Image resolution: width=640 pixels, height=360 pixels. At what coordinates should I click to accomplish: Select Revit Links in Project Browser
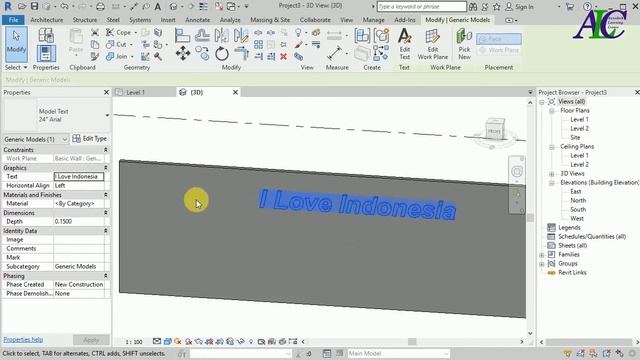(x=572, y=272)
